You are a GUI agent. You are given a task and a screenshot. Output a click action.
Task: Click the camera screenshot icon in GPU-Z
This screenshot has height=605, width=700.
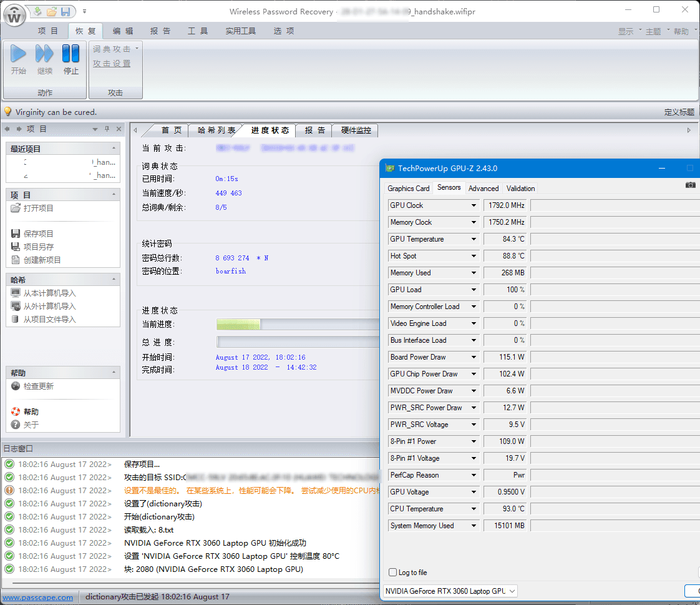[690, 185]
